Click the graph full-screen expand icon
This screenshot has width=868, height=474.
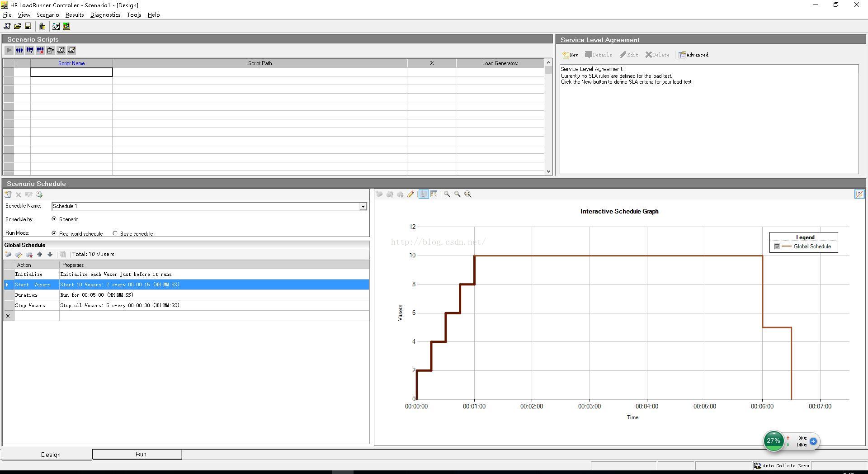(x=434, y=194)
